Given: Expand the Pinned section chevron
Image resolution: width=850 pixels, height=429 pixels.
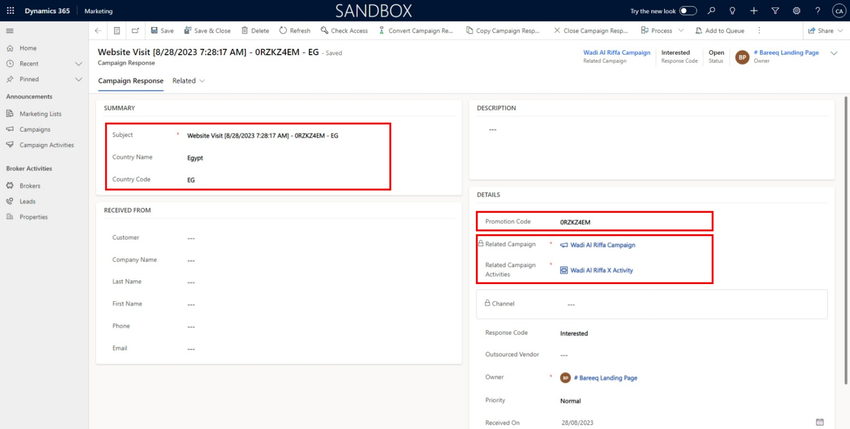Looking at the screenshot, I should (x=79, y=79).
